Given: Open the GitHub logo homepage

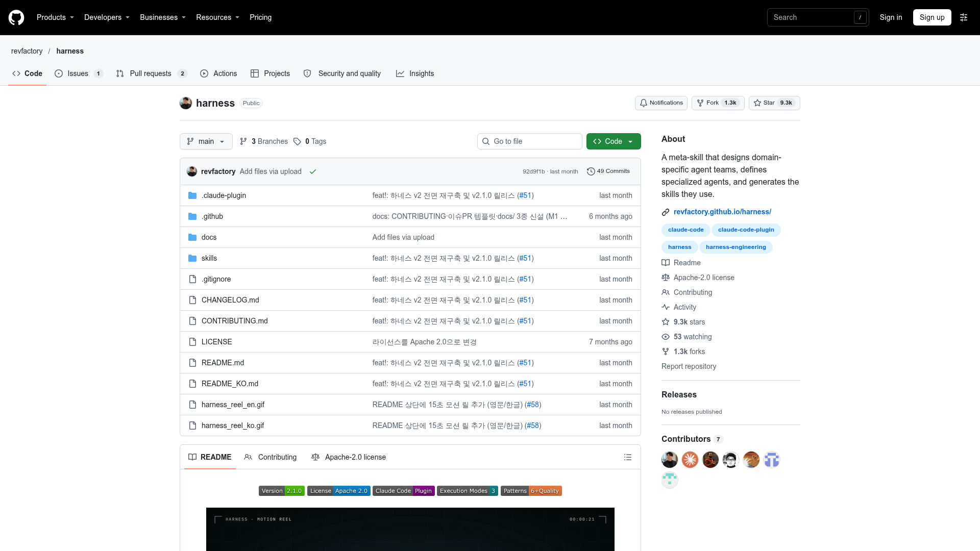Looking at the screenshot, I should tap(16, 17).
